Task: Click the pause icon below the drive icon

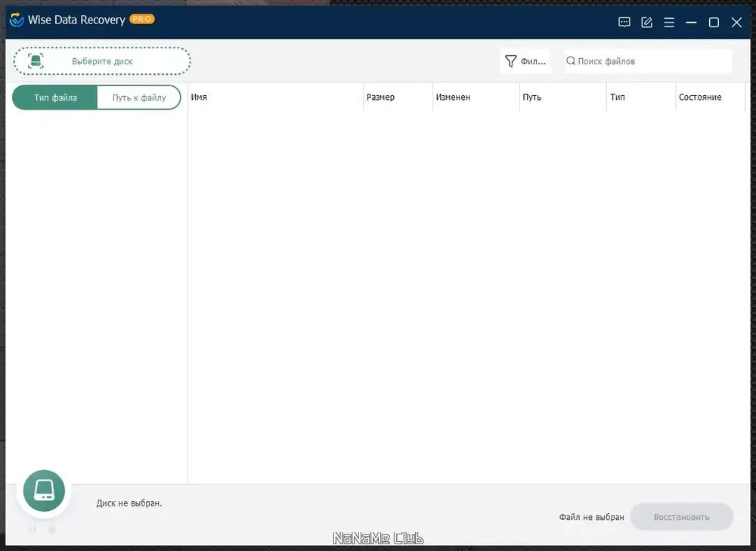Action: tap(33, 530)
